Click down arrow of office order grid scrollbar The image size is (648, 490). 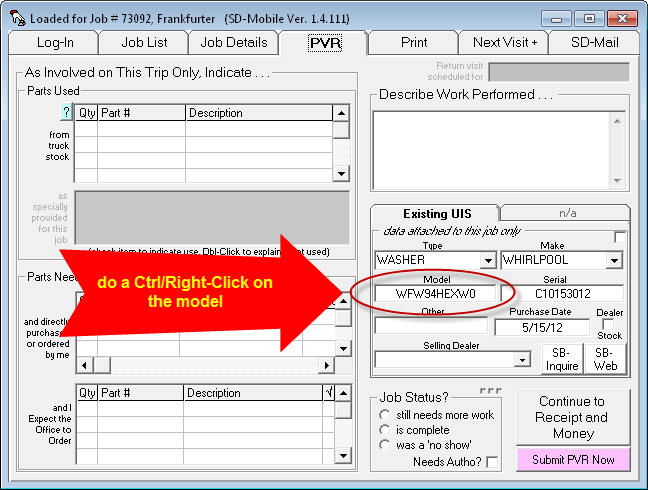coord(341,456)
